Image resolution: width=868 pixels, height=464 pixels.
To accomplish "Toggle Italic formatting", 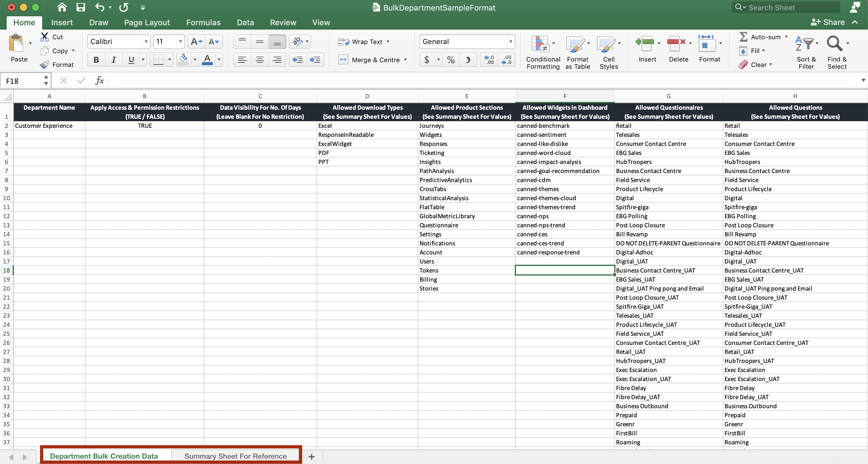I will coord(114,60).
